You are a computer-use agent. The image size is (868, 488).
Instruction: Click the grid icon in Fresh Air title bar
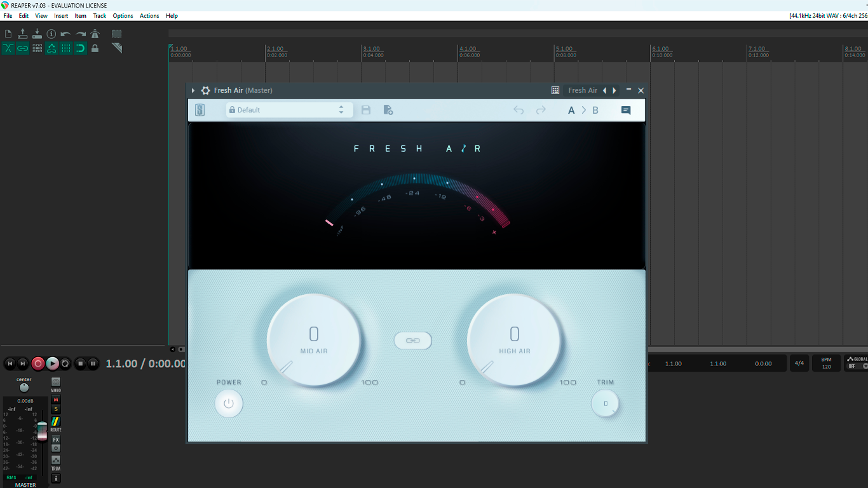point(555,91)
